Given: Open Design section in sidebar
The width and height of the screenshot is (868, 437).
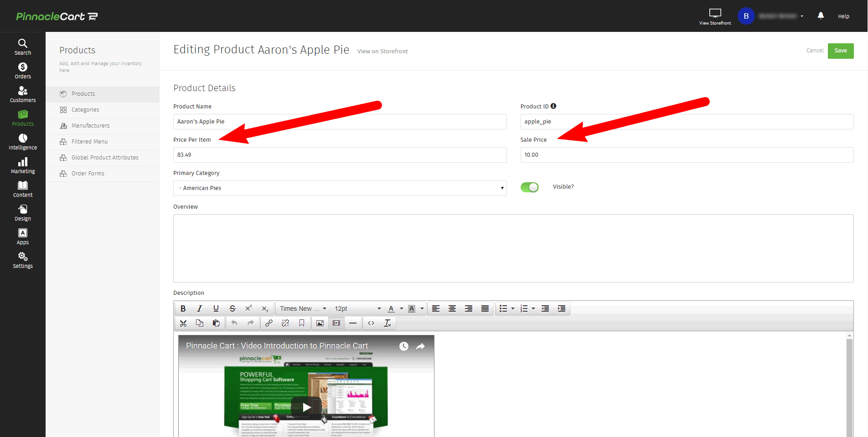Looking at the screenshot, I should pyautogui.click(x=22, y=213).
